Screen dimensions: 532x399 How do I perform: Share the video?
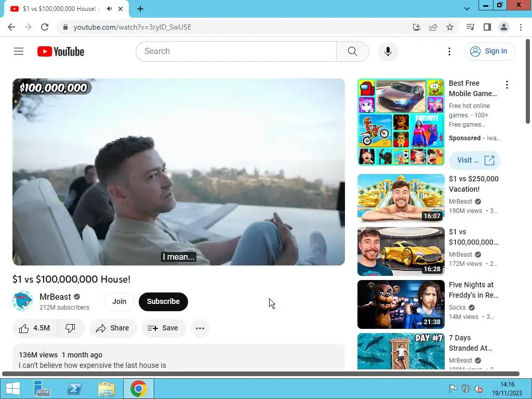(113, 328)
